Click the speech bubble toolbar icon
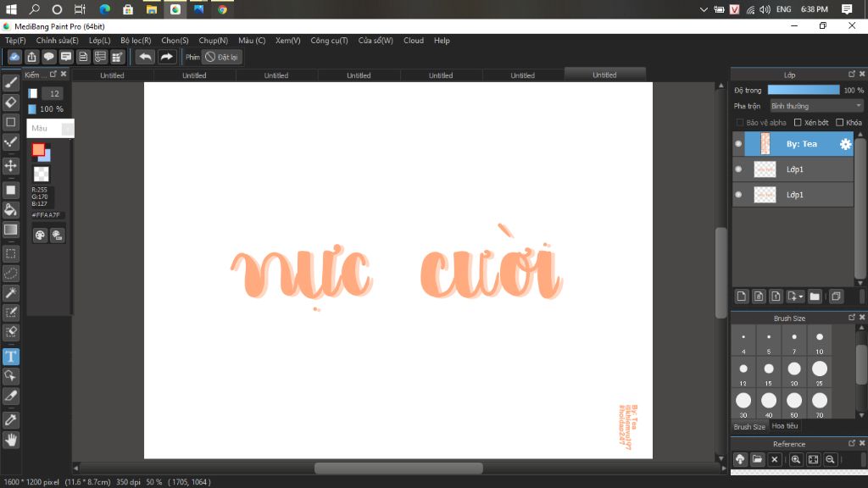 [48, 57]
